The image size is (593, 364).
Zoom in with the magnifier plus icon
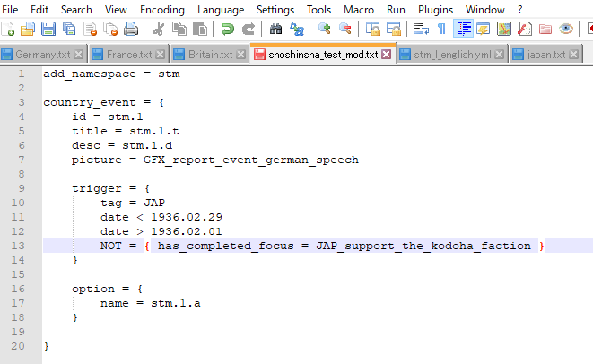324,29
